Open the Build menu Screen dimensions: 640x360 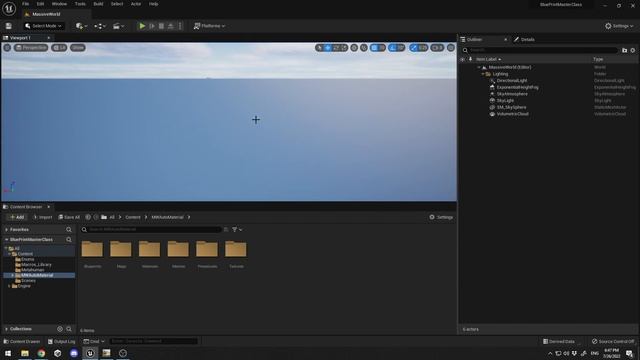point(98,4)
